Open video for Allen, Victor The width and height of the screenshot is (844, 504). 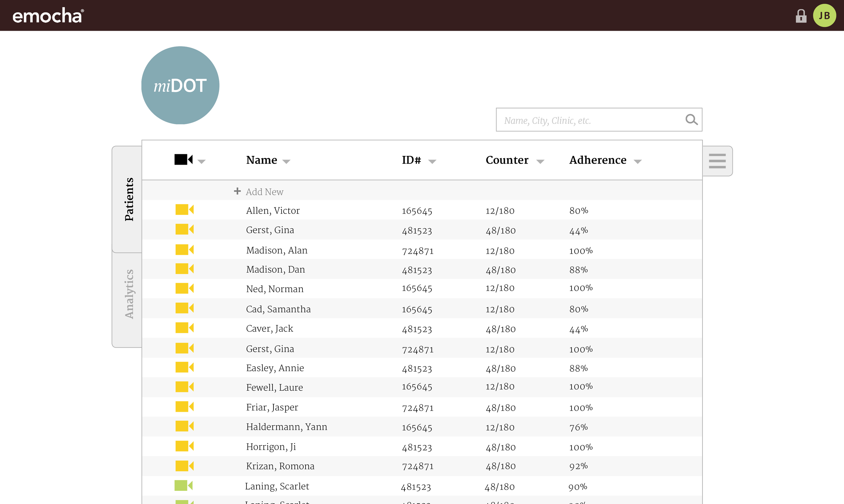coord(184,209)
